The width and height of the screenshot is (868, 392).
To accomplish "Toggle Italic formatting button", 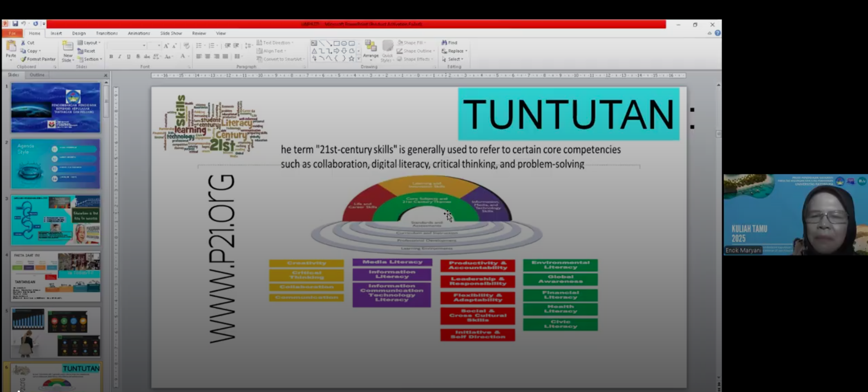I will pos(120,57).
